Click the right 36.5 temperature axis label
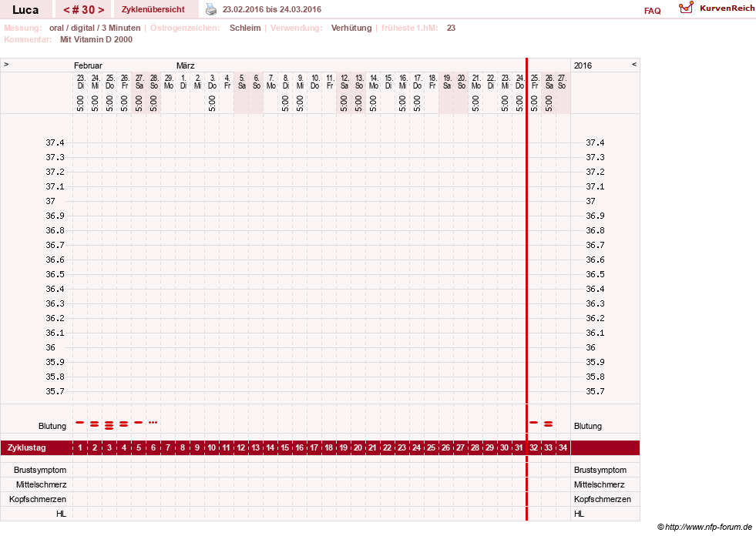 click(x=595, y=274)
